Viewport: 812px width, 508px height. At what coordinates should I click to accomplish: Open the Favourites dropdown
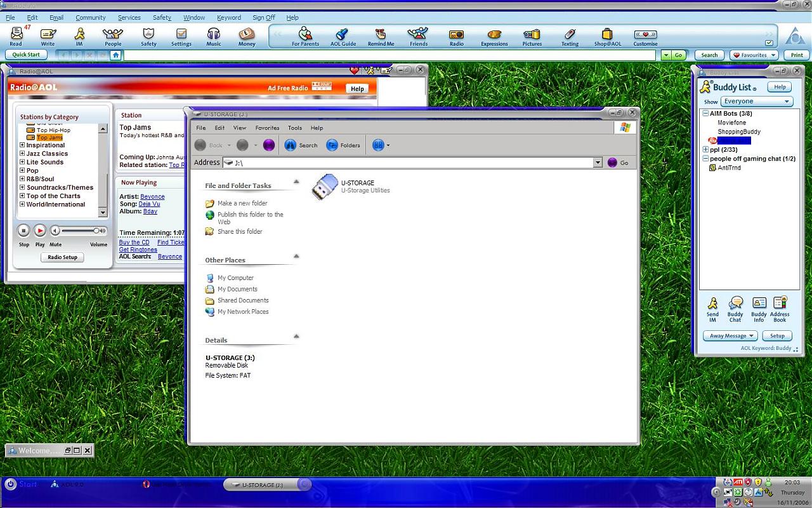[x=754, y=55]
